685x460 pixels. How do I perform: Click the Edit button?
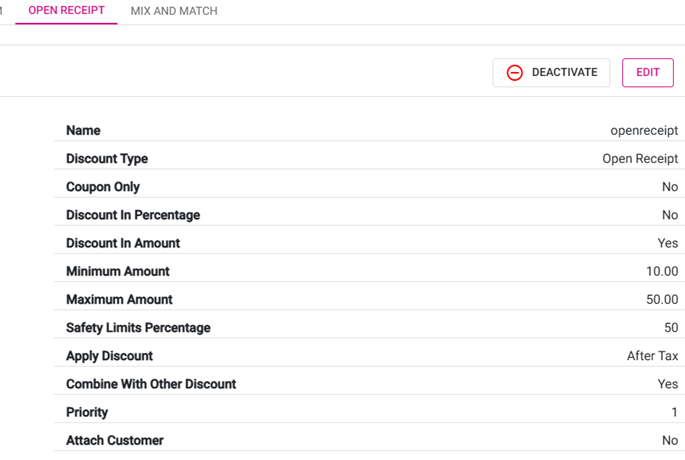point(647,73)
